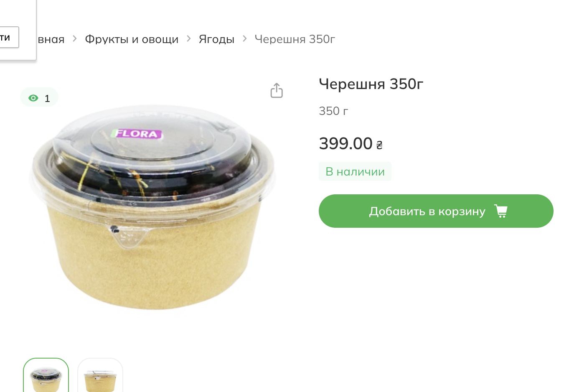Click the product title Черешня 350г
The height and width of the screenshot is (392, 569).
coord(371,84)
